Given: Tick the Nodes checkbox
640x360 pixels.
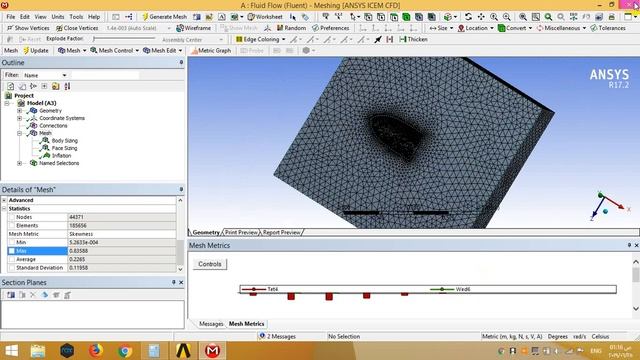Looking at the screenshot, I should (12, 217).
